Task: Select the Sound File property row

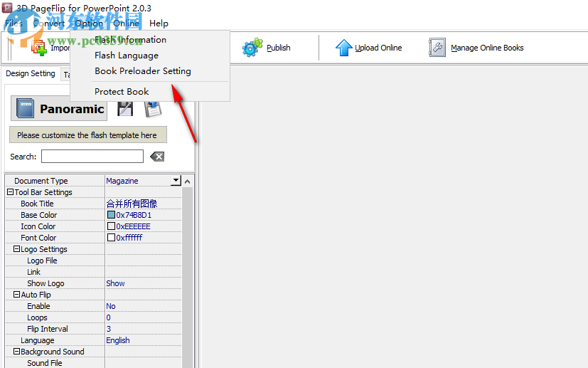Action: [94, 363]
